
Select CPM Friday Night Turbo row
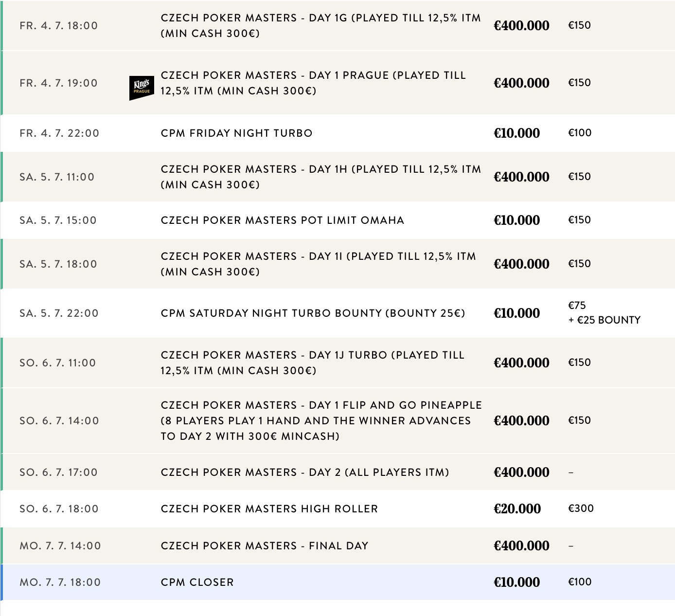236,133
